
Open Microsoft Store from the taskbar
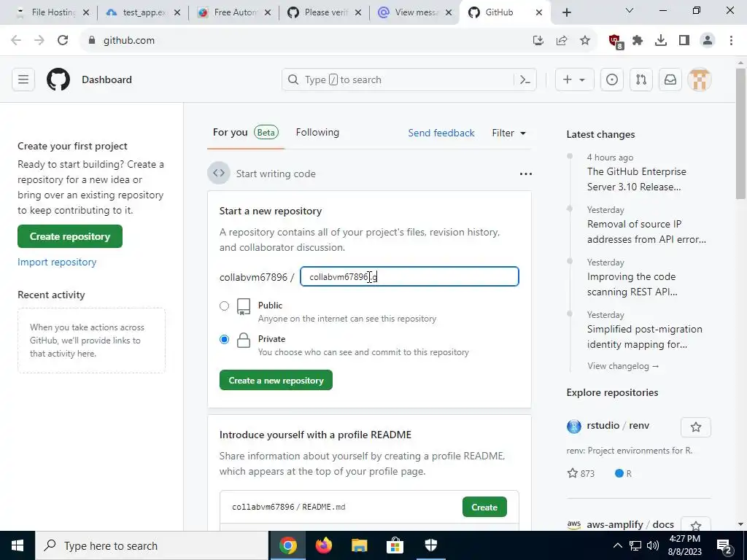(395, 545)
